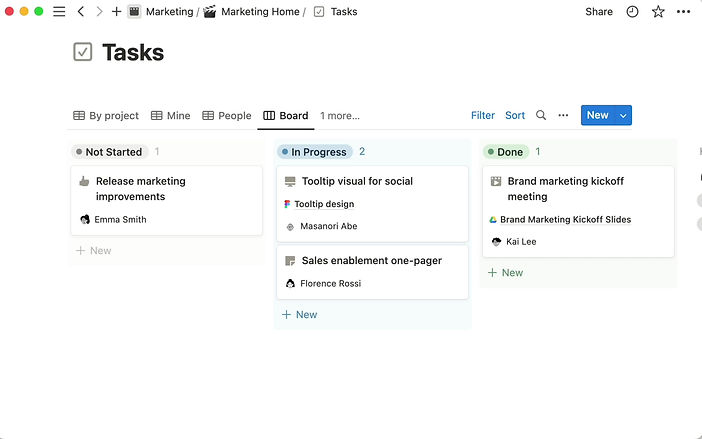Click the In Progress status tag
Viewport: 702px width, 439px height.
point(314,152)
